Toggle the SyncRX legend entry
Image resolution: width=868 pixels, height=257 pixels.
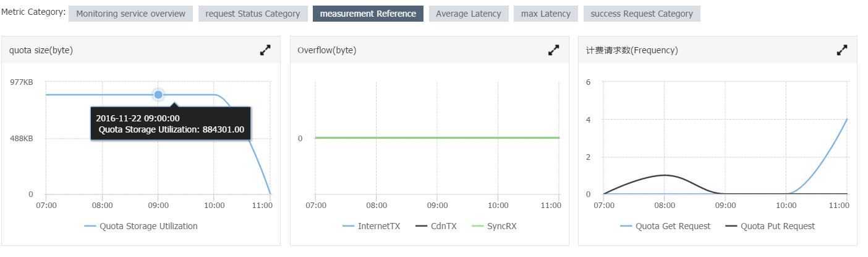(x=493, y=226)
